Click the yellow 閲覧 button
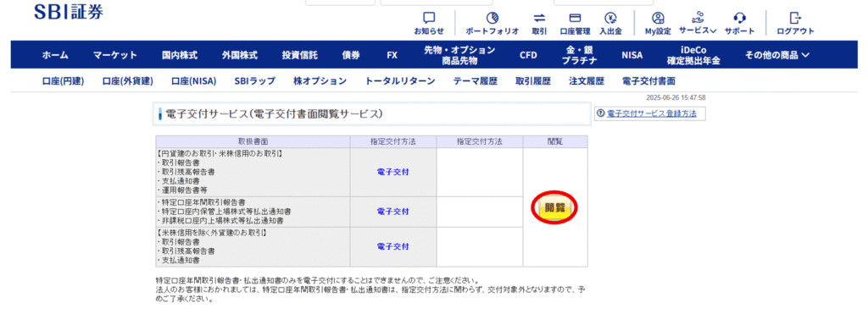 click(x=554, y=208)
